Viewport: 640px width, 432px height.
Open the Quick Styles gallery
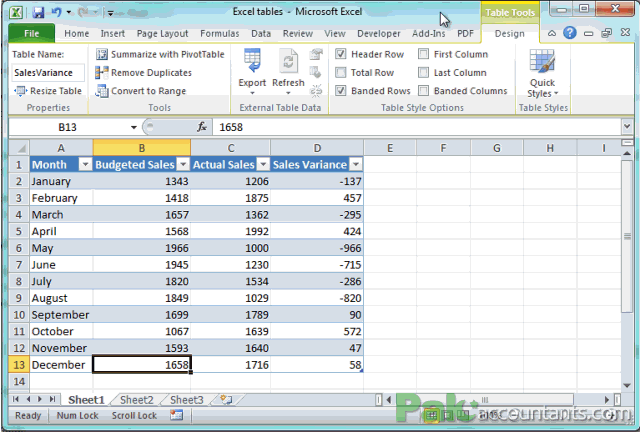coord(542,73)
